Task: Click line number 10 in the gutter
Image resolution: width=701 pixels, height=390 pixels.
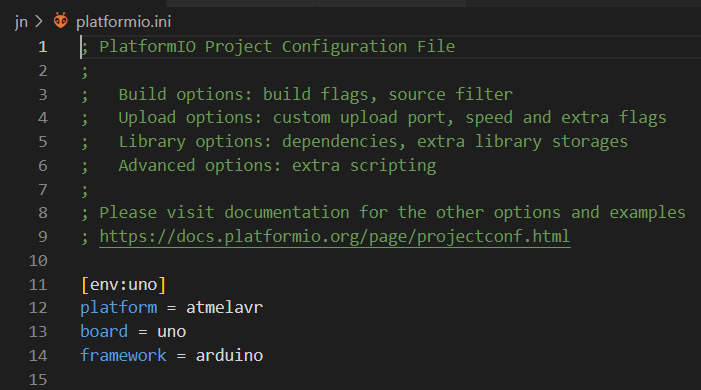Action: 38,260
